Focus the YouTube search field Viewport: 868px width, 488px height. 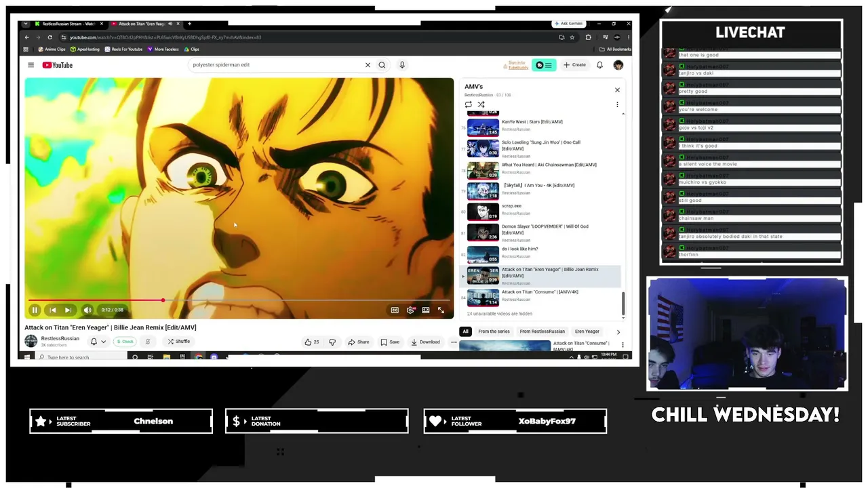coord(275,65)
